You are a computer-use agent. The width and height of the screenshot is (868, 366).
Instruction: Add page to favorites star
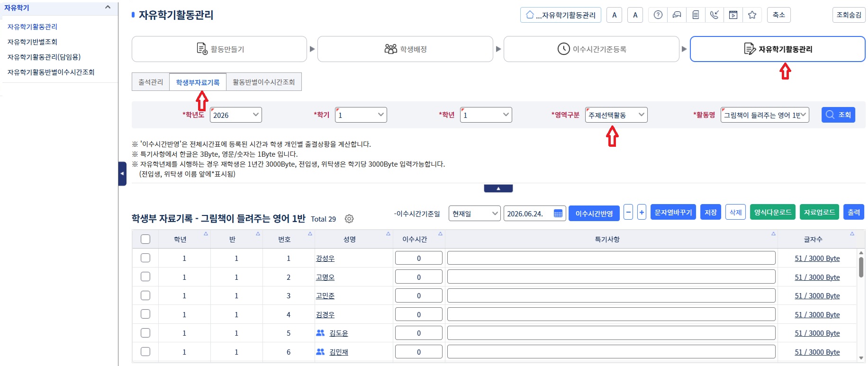tap(752, 15)
